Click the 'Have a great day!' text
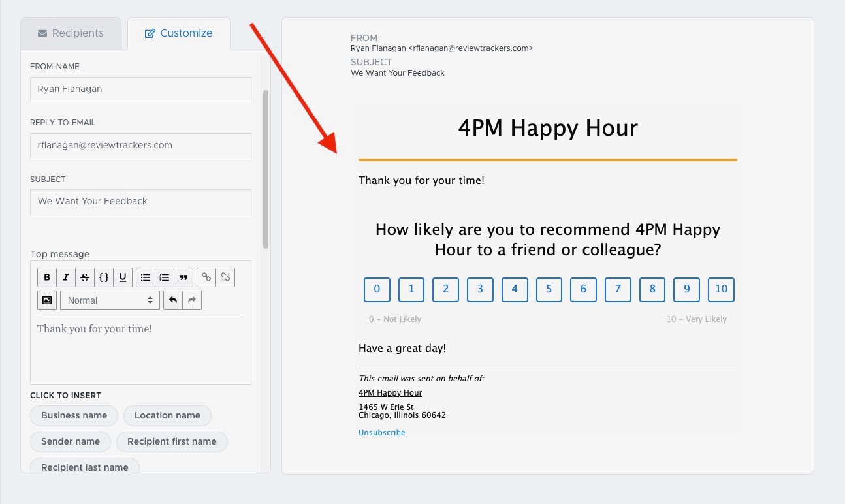The height and width of the screenshot is (504, 845). tap(402, 349)
